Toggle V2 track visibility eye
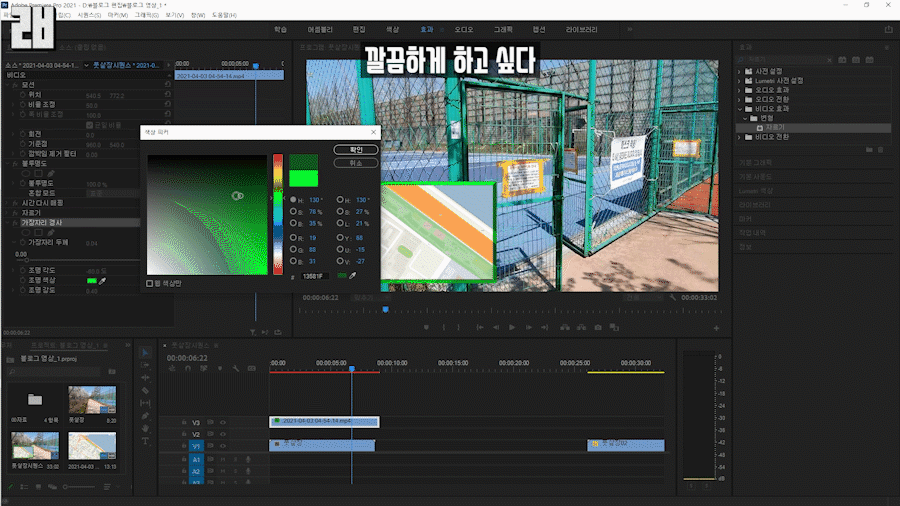 coord(223,434)
